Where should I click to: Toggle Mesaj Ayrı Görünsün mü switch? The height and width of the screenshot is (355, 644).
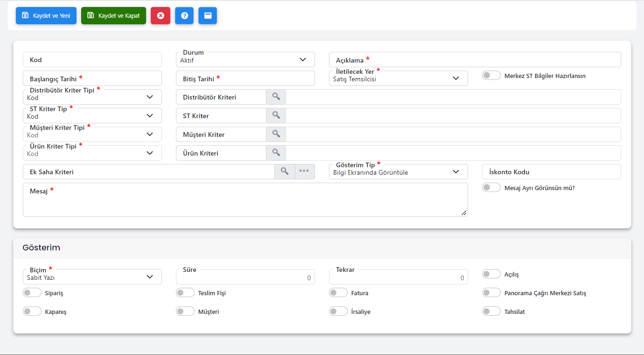(x=491, y=187)
